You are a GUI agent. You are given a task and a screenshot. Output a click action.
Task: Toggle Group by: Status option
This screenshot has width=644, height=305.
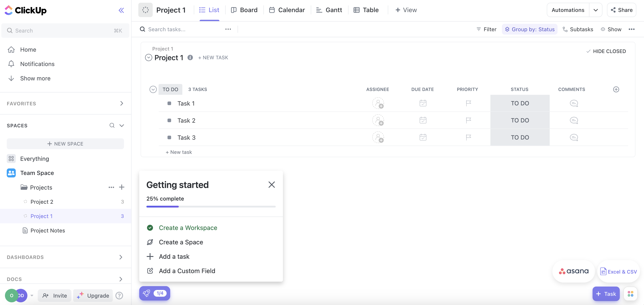(x=529, y=29)
